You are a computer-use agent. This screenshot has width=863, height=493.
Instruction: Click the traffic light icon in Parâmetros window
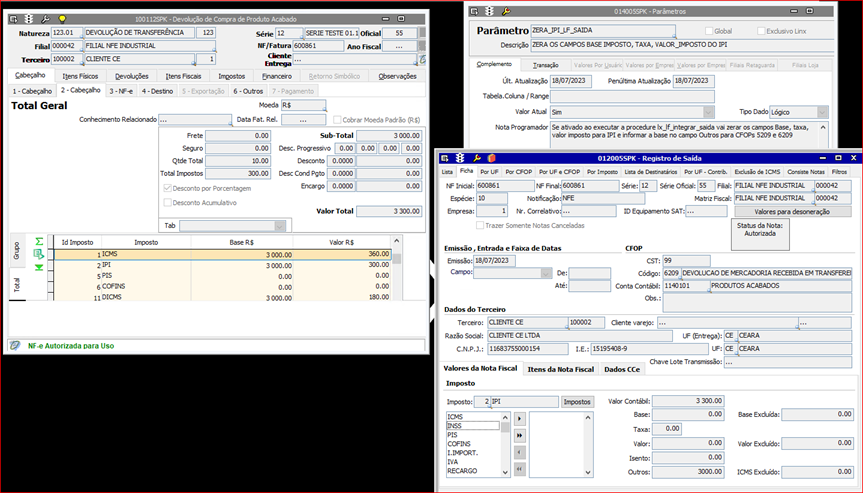point(489,11)
